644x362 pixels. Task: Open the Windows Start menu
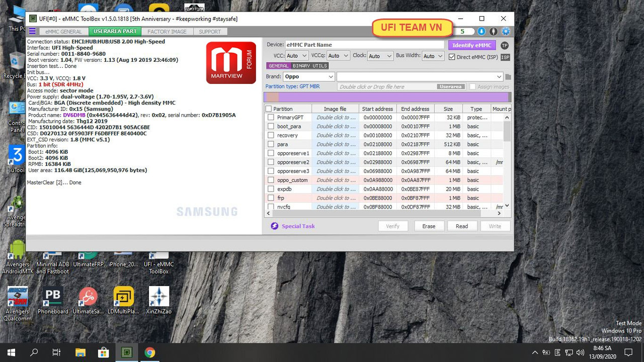pyautogui.click(x=11, y=352)
